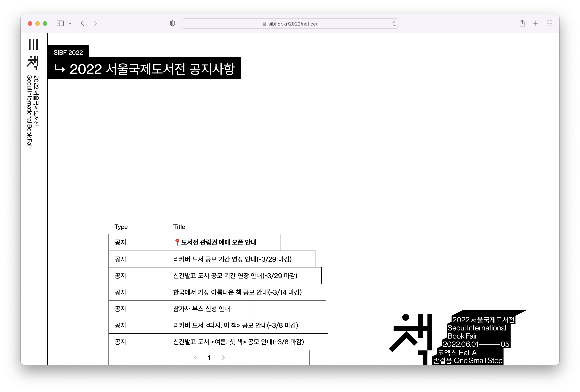Go back to the previous page

pyautogui.click(x=82, y=24)
